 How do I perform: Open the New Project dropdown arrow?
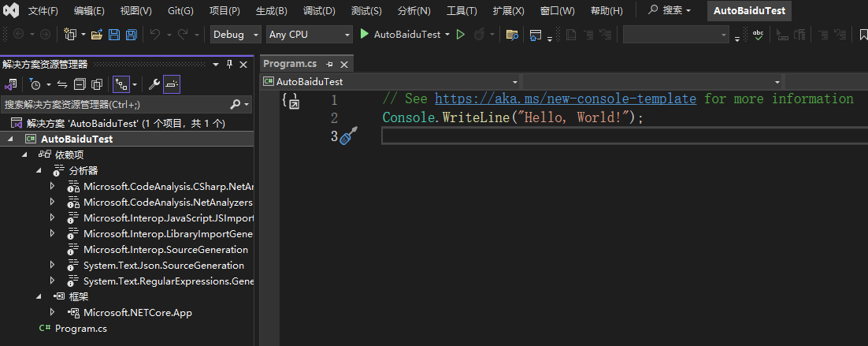pos(83,35)
